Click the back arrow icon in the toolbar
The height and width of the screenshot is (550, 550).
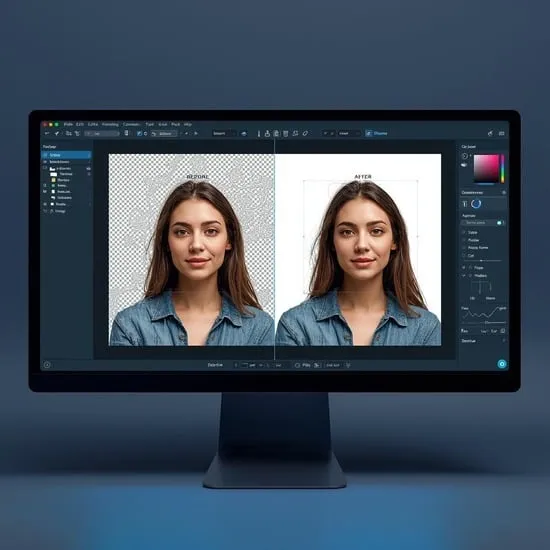tap(47, 133)
